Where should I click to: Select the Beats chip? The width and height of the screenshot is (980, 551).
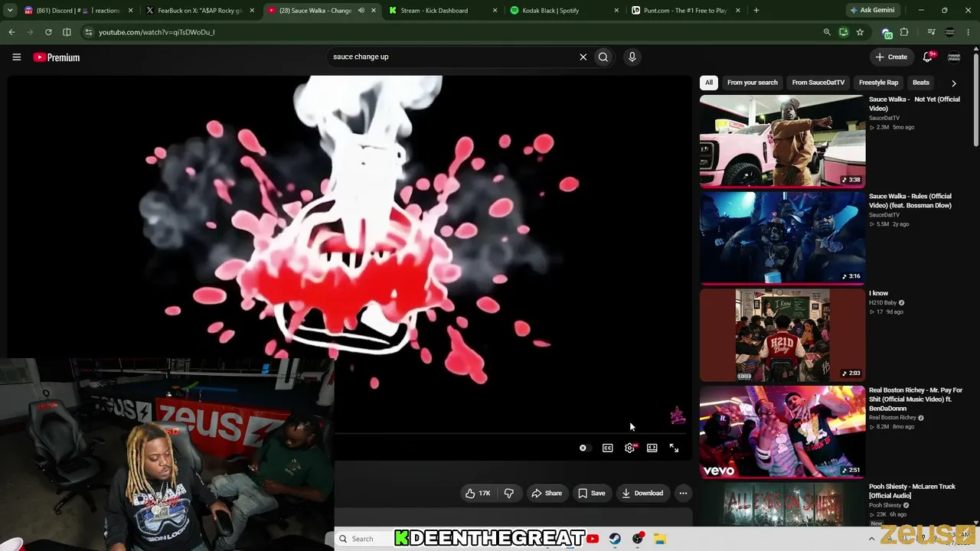click(x=921, y=83)
